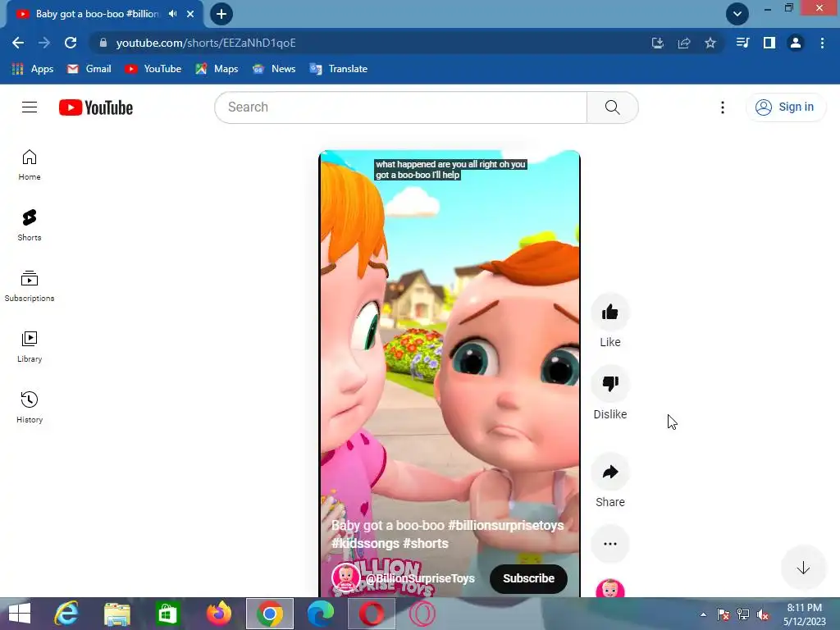Mute the tab audio speaker icon
This screenshot has height=630, width=840.
[172, 14]
